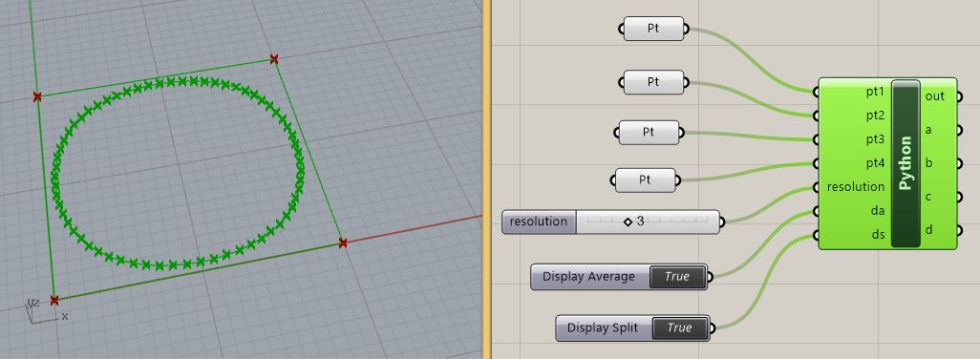Toggle the Display Average True button
The height and width of the screenshot is (359, 980).
pos(677,277)
